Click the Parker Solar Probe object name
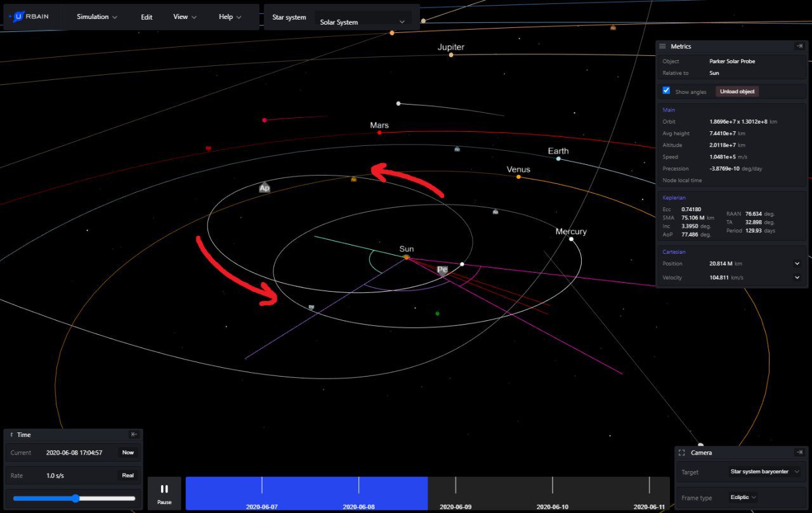812x513 pixels. (x=732, y=62)
